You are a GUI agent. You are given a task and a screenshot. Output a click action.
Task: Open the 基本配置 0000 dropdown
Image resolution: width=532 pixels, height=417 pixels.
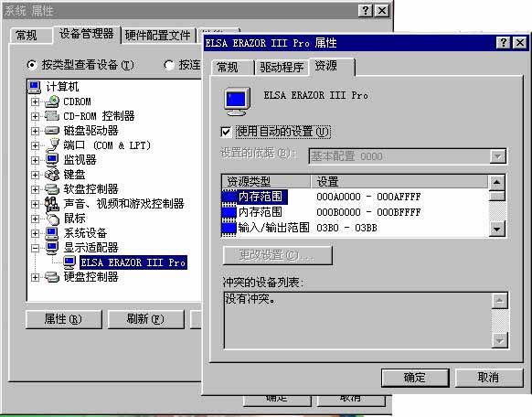click(x=498, y=156)
